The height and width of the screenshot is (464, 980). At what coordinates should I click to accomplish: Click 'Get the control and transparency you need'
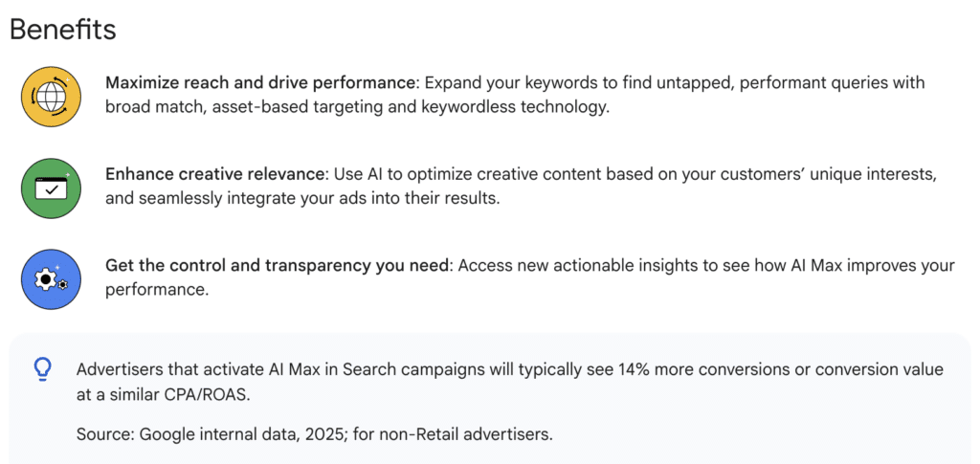click(x=278, y=265)
